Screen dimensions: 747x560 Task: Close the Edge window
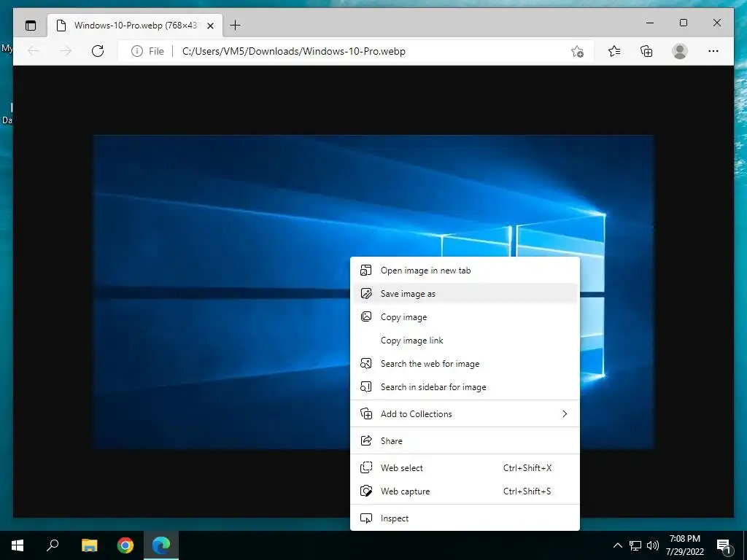[717, 23]
